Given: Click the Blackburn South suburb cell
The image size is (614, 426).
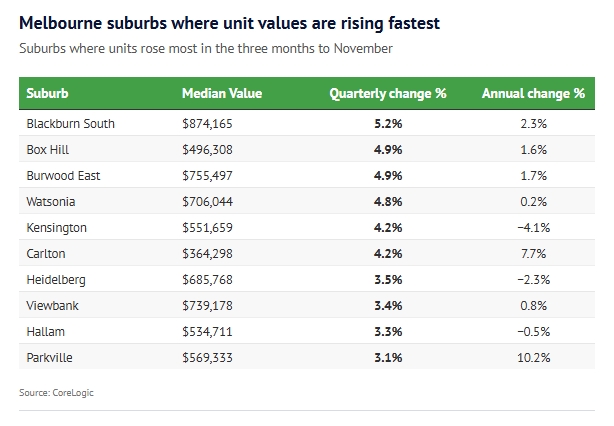Looking at the screenshot, I should click(x=71, y=123).
